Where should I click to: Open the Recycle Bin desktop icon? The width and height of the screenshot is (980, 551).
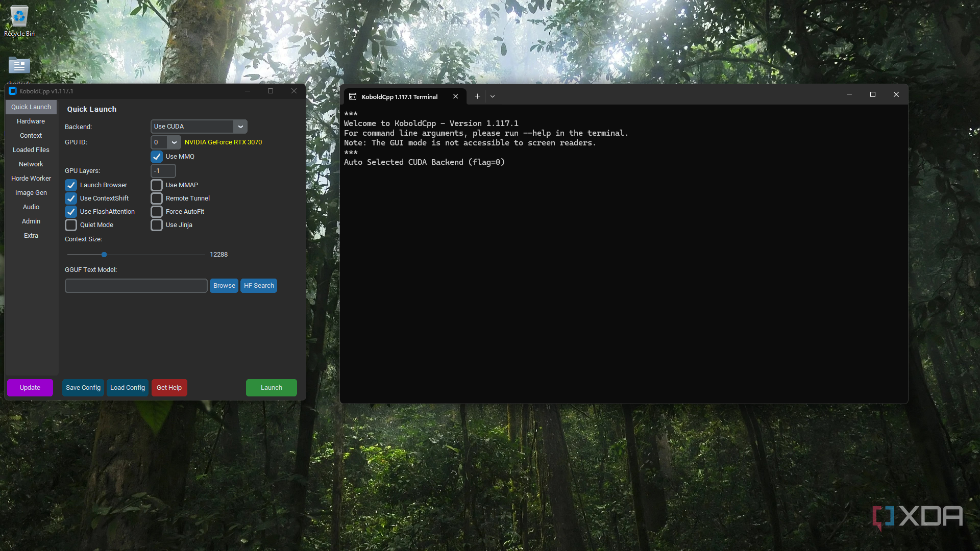pyautogui.click(x=19, y=21)
